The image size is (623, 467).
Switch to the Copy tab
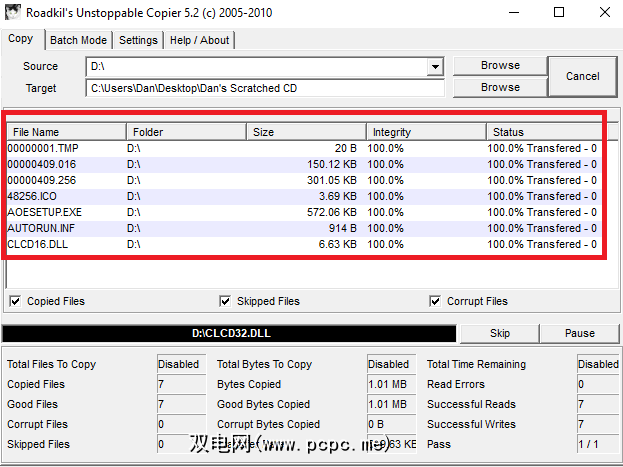[x=21, y=39]
